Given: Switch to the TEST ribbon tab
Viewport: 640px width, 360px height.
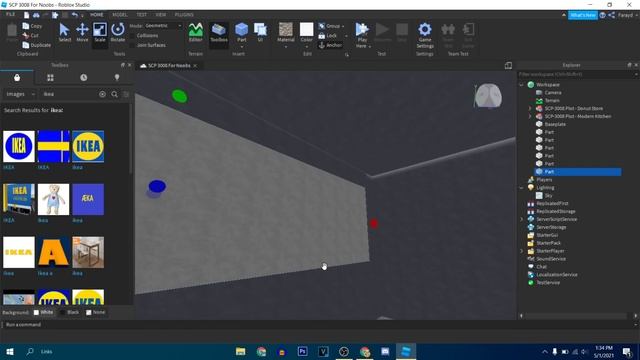Looking at the screenshot, I should tap(141, 15).
